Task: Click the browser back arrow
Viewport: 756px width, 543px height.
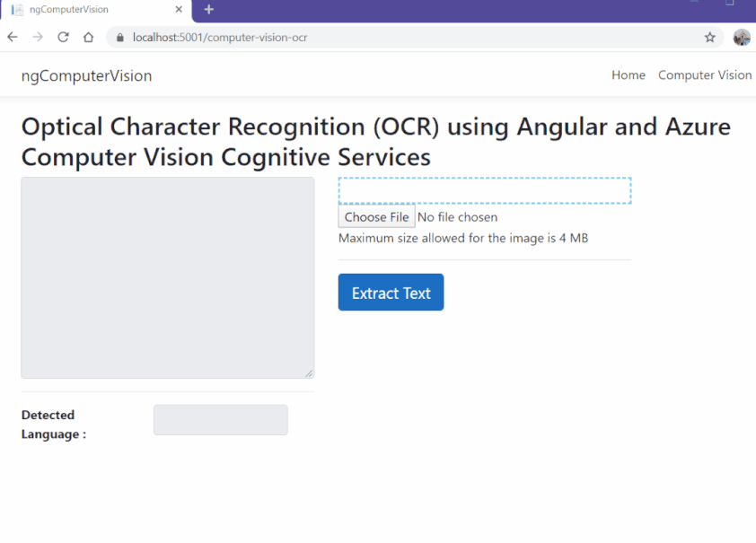Action: tap(12, 37)
